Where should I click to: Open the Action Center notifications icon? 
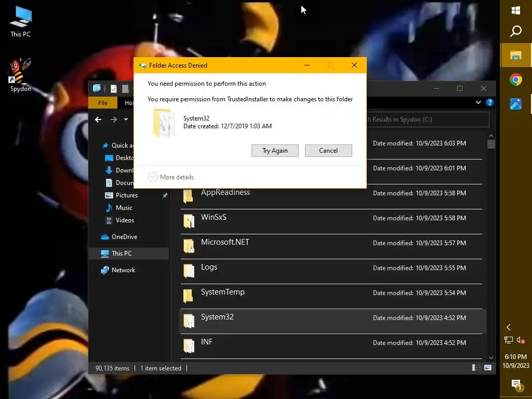516,385
